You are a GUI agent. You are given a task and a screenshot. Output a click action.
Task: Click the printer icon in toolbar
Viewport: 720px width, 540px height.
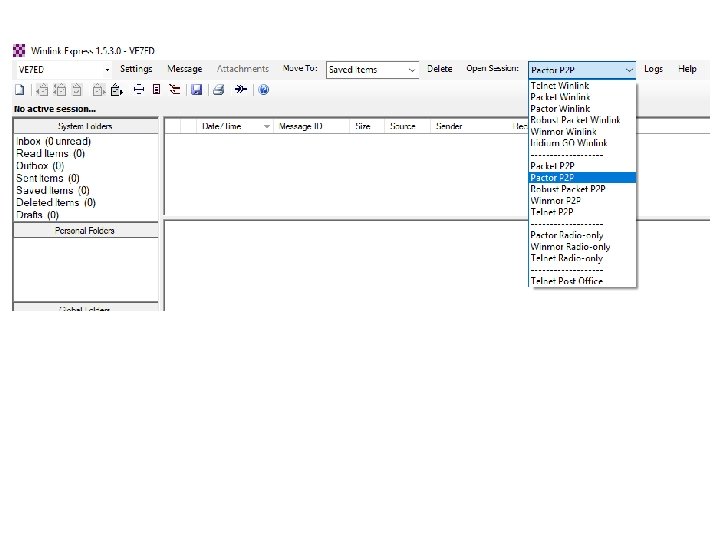[x=219, y=90]
